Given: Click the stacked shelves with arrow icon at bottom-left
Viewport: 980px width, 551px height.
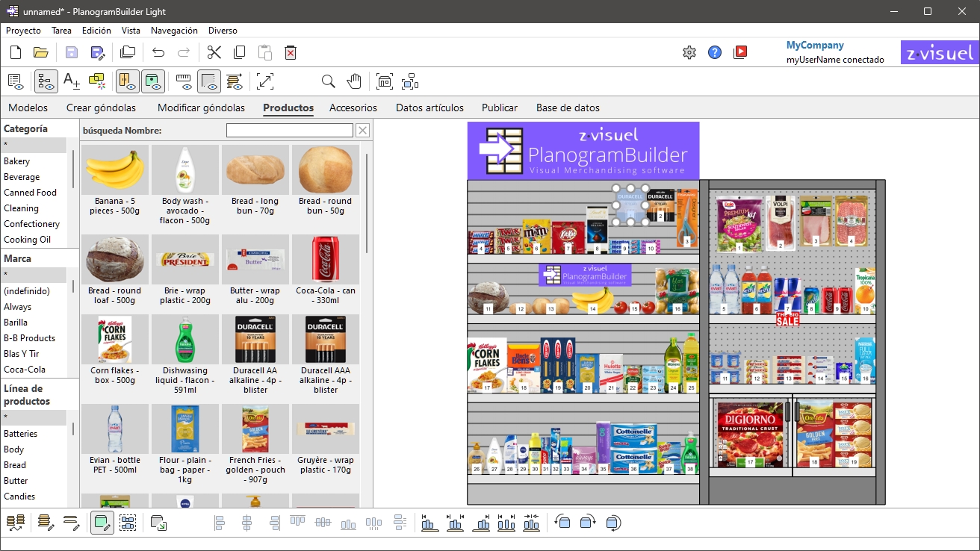Looking at the screenshot, I should (15, 523).
